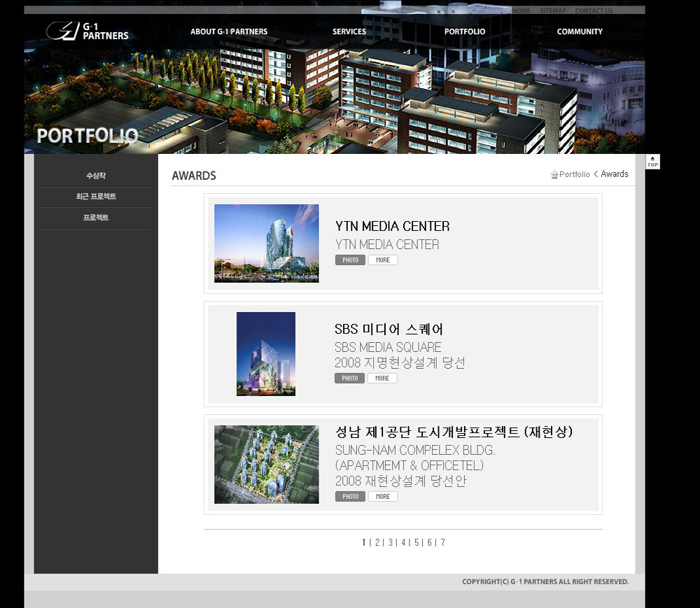
Task: Open the Sung-Nam Complex aerial thumbnail
Action: 266,465
